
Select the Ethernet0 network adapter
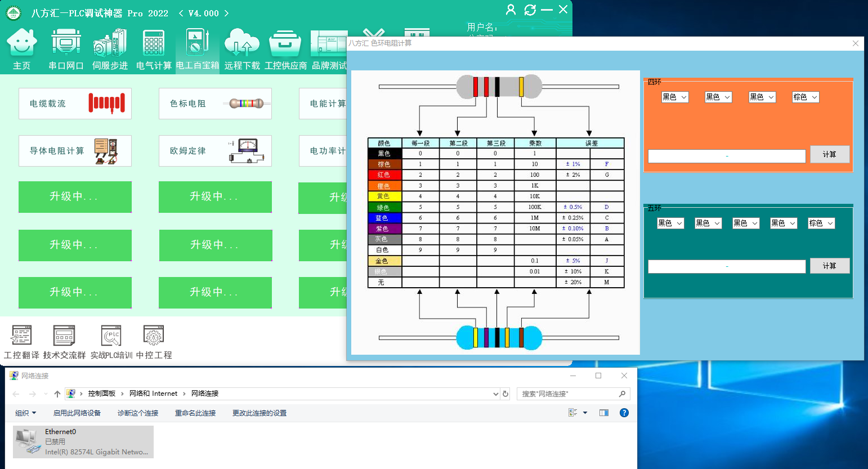pyautogui.click(x=83, y=441)
